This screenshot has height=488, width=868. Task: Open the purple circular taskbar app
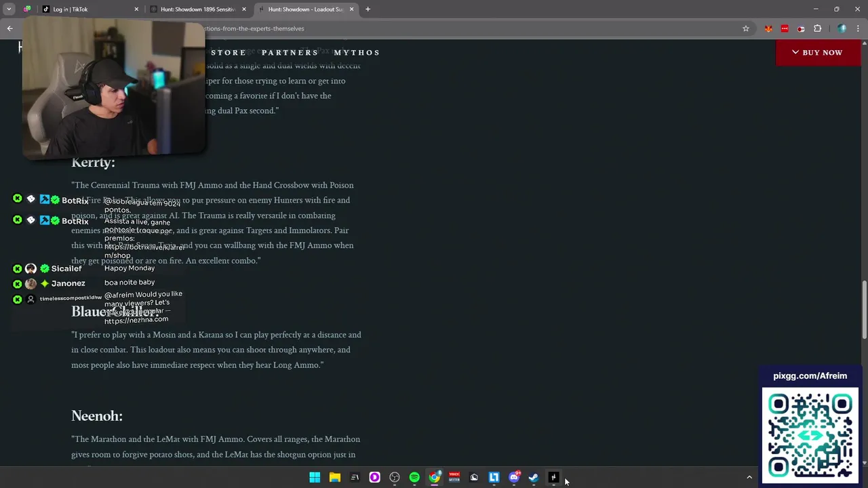point(374,478)
